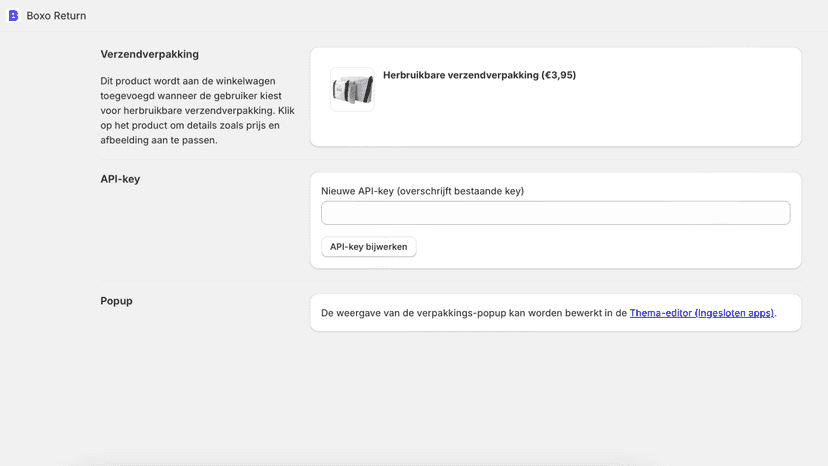Click the 'API-key bijwerken' button
This screenshot has height=466, width=828.
click(369, 247)
